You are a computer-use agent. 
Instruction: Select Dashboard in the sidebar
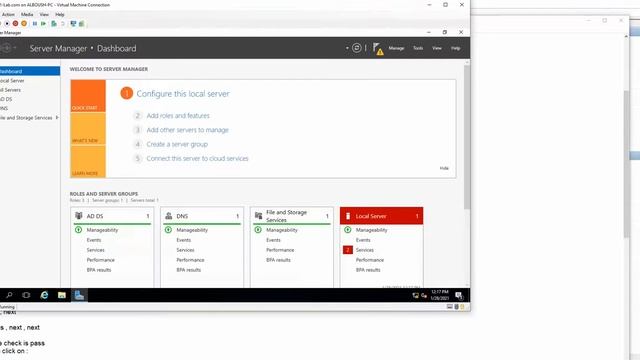[30, 71]
